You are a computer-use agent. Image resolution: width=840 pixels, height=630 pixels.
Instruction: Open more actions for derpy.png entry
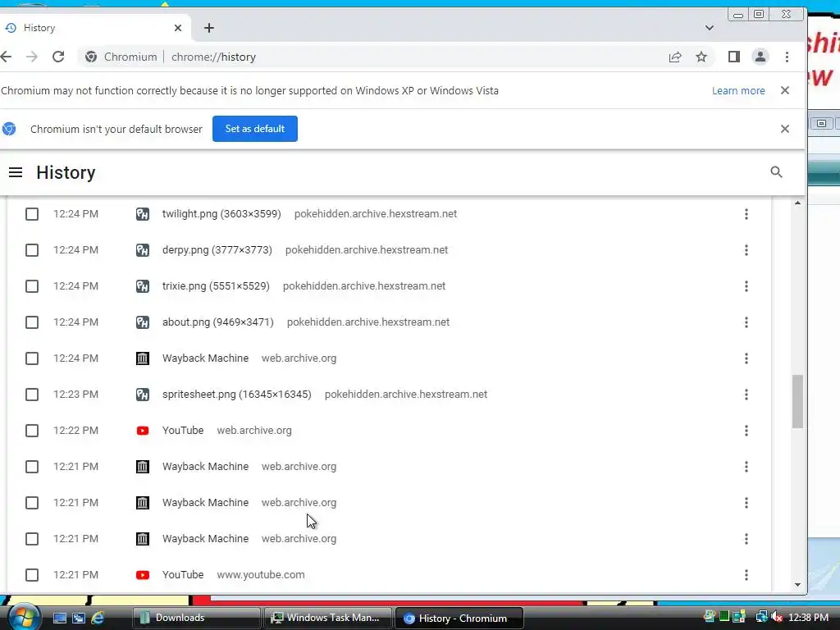tap(746, 250)
